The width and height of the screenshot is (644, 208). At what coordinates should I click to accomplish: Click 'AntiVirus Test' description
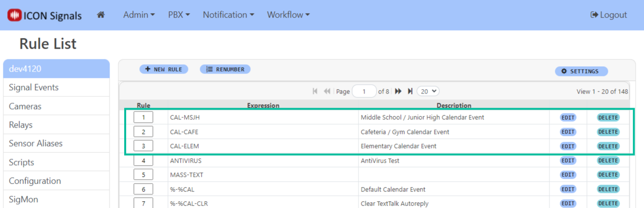click(x=380, y=160)
